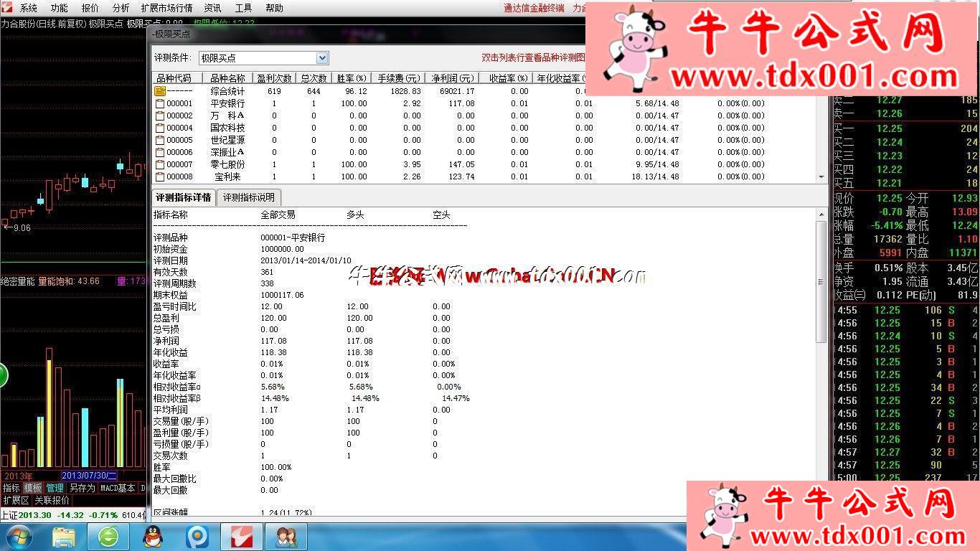The height and width of the screenshot is (551, 980).
Task: Click the clipboard icon beside code 000006
Action: pos(160,152)
